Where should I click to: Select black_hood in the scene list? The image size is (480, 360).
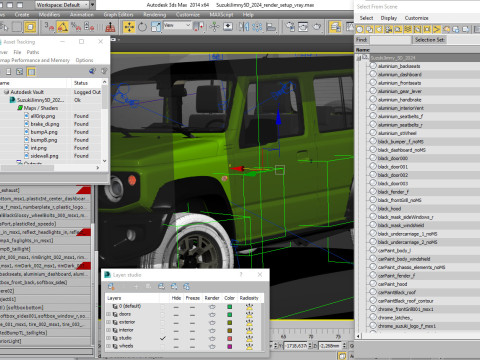point(389,209)
